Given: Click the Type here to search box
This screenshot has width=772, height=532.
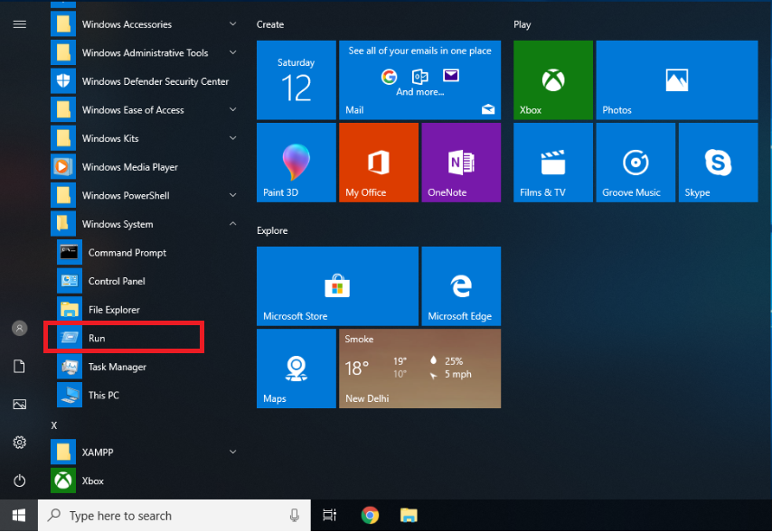Looking at the screenshot, I should (174, 515).
